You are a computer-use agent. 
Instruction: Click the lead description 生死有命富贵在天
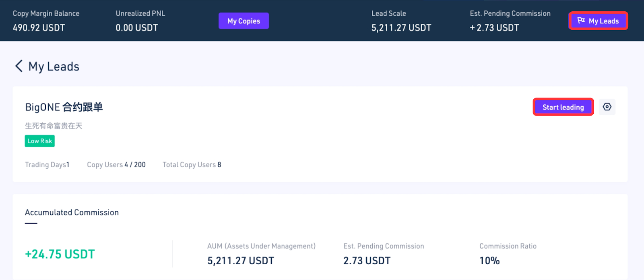54,126
